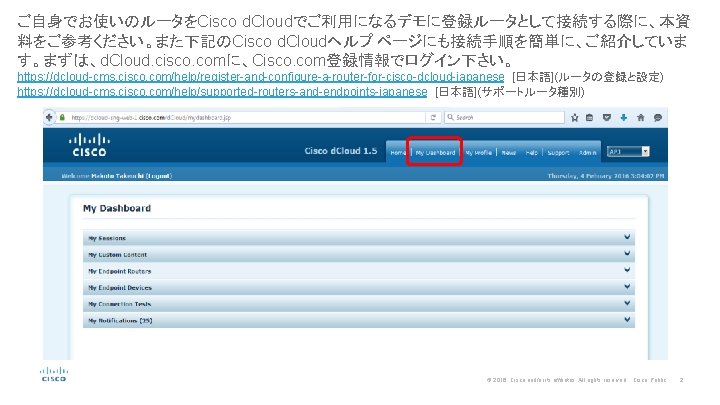Go to browser home page icon
This screenshot has height=405, width=720.
(x=641, y=118)
